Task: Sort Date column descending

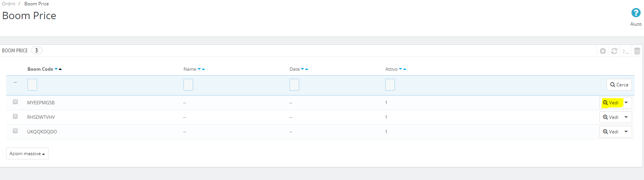Action: (303, 69)
